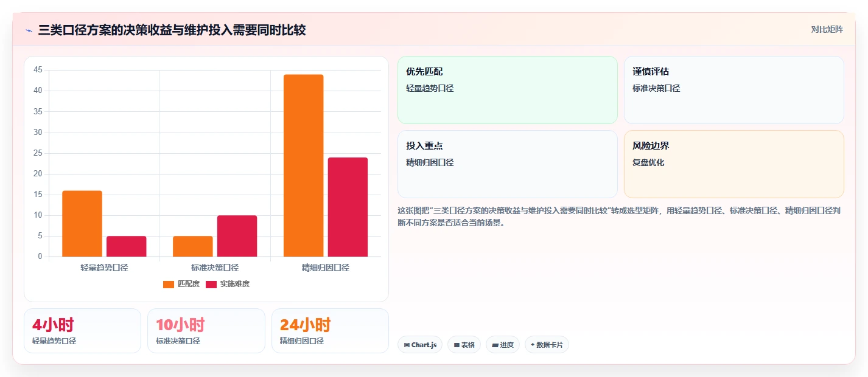The width and height of the screenshot is (868, 377).
Task: Click the icon inside the 进度 chip
Action: [x=495, y=345]
